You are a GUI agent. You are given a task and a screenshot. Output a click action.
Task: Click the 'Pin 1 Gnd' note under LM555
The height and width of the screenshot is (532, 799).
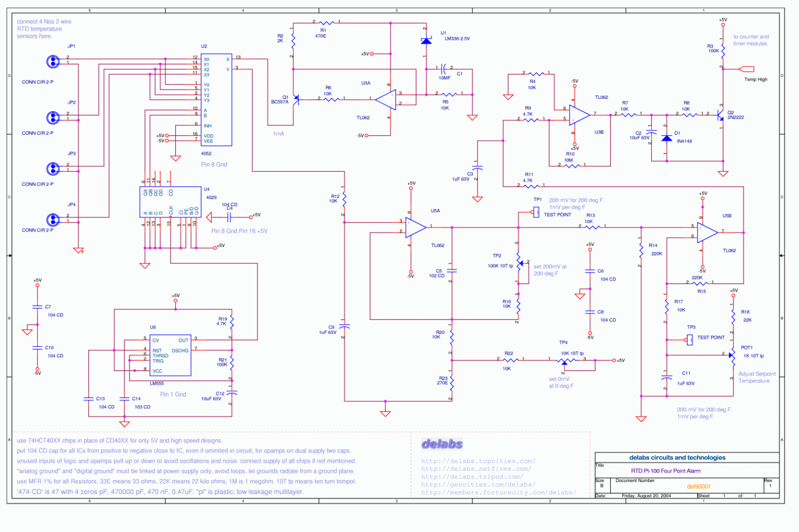click(x=173, y=394)
